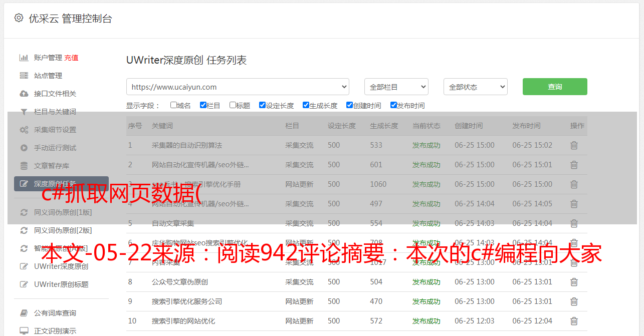
Task: Delete row 9 搜索引擎优化服务公司
Action: 574,301
